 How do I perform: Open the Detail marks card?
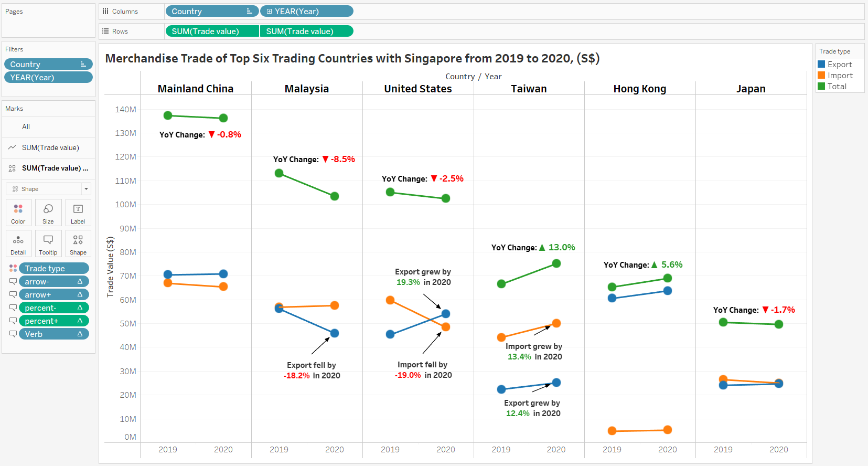tap(18, 243)
